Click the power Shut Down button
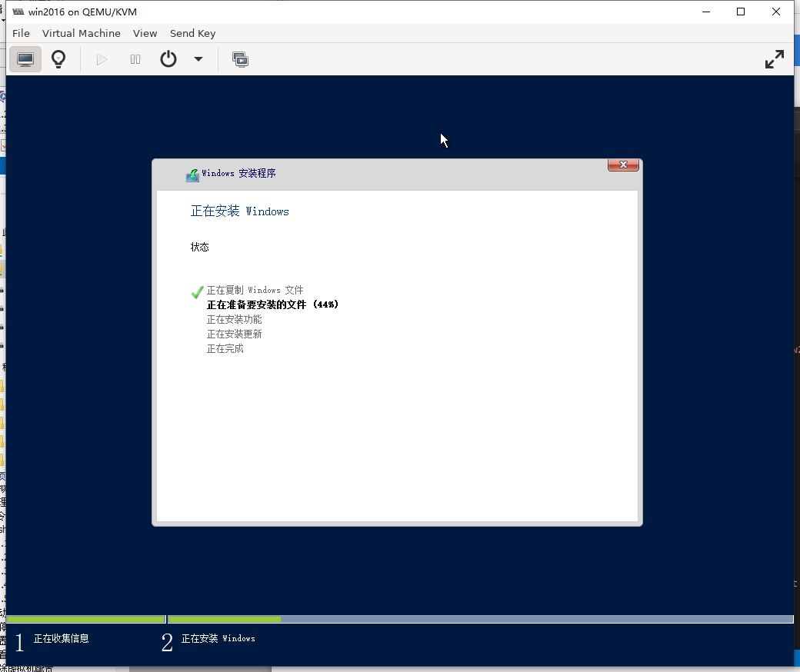 pyautogui.click(x=168, y=59)
